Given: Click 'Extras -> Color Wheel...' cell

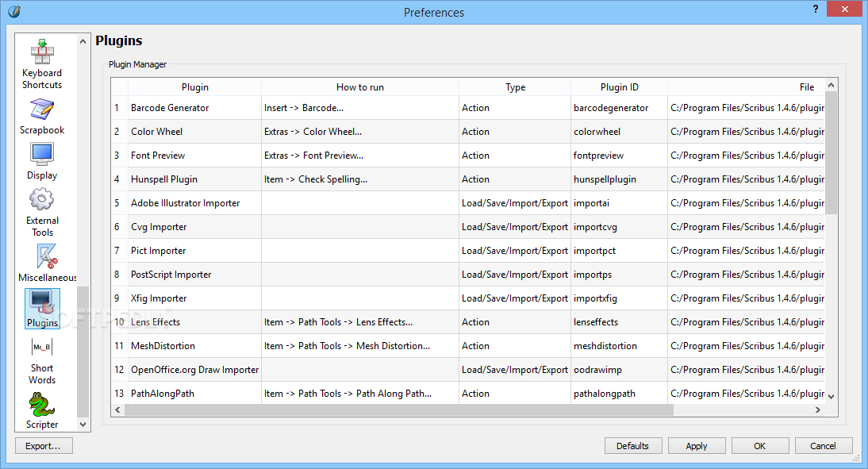Looking at the screenshot, I should pos(360,132).
